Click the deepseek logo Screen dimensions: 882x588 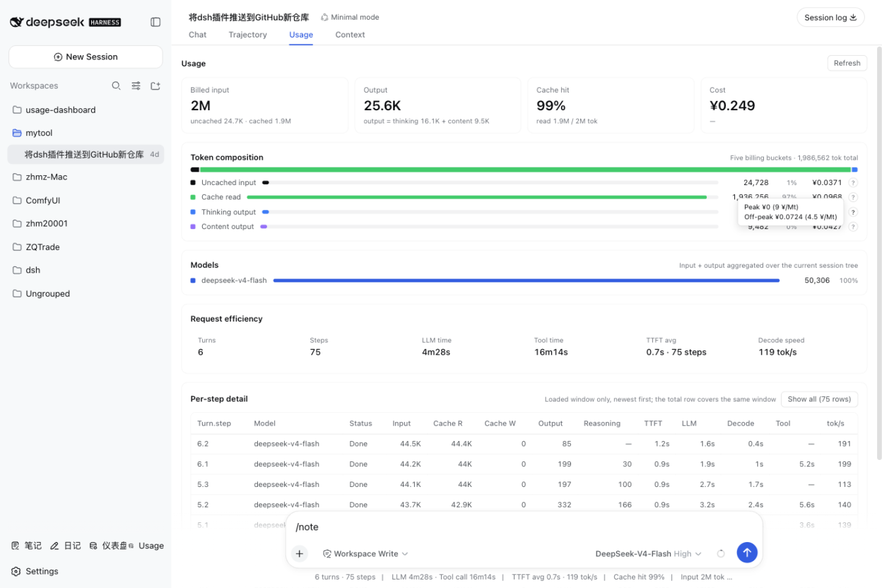point(66,22)
